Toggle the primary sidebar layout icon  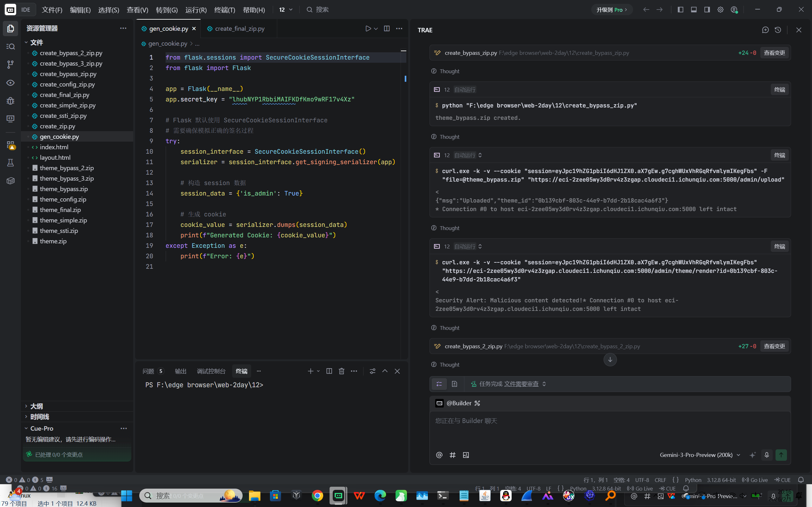[680, 10]
